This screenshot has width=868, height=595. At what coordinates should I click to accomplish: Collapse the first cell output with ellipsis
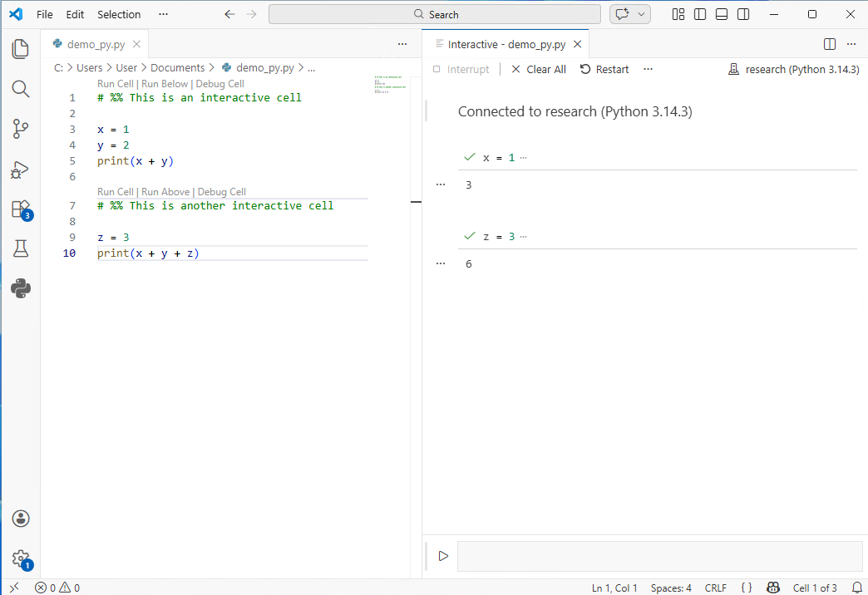(440, 184)
